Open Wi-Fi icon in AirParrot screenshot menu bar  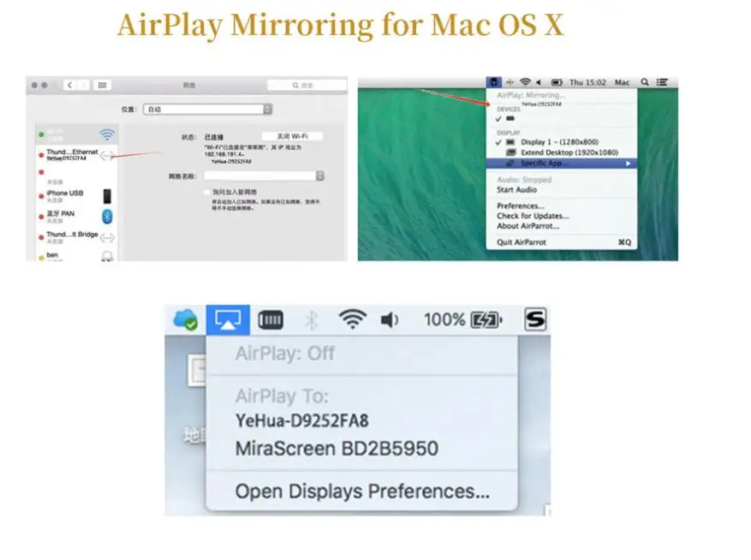[526, 82]
